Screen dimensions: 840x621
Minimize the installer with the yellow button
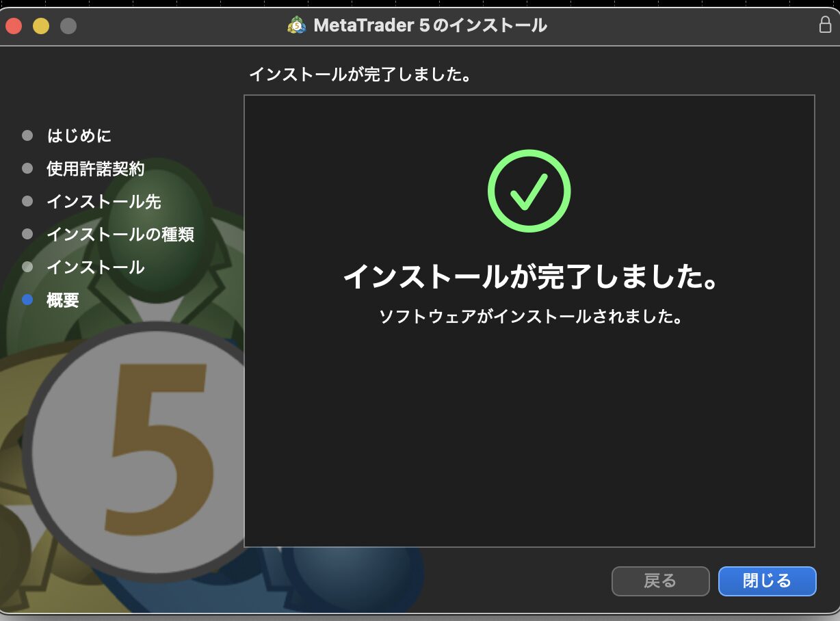[x=41, y=27]
